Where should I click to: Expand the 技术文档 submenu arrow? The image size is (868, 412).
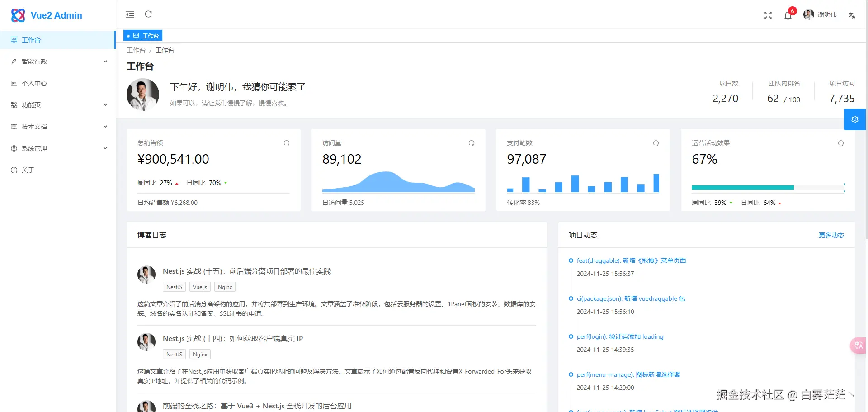coord(105,127)
